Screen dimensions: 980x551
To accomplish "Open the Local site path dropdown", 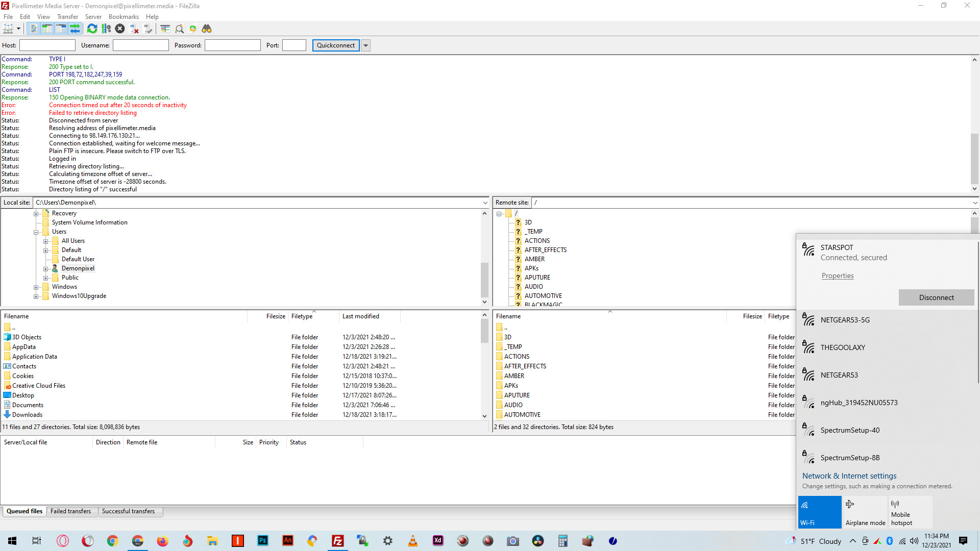I will click(485, 203).
